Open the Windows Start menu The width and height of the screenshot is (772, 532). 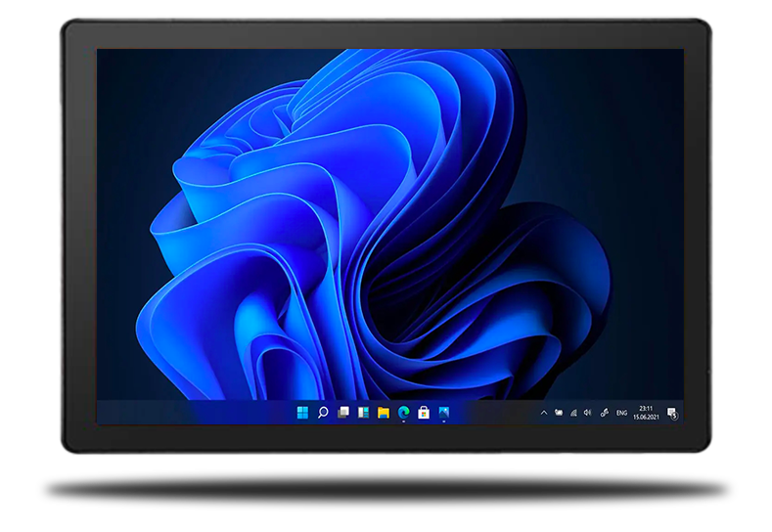tap(301, 414)
